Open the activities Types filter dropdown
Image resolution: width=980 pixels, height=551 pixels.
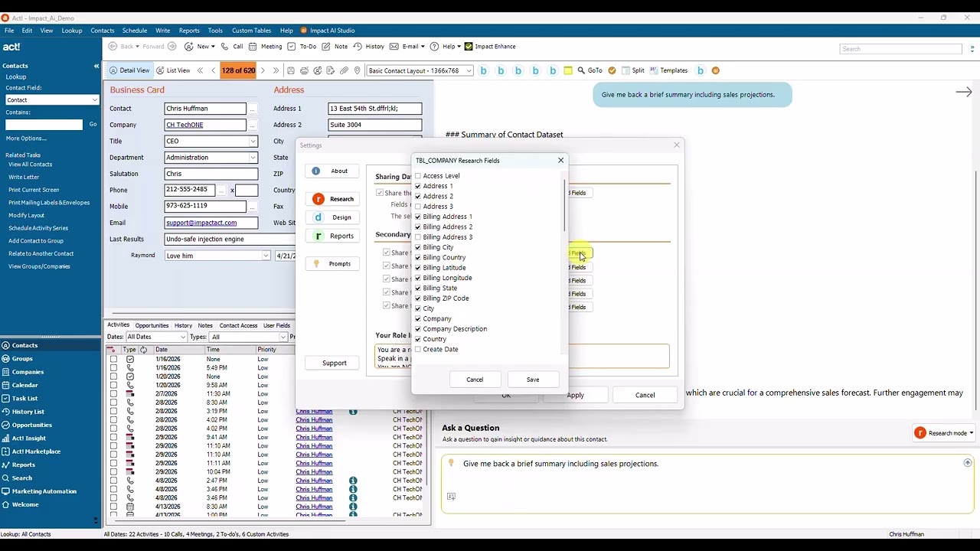point(283,337)
